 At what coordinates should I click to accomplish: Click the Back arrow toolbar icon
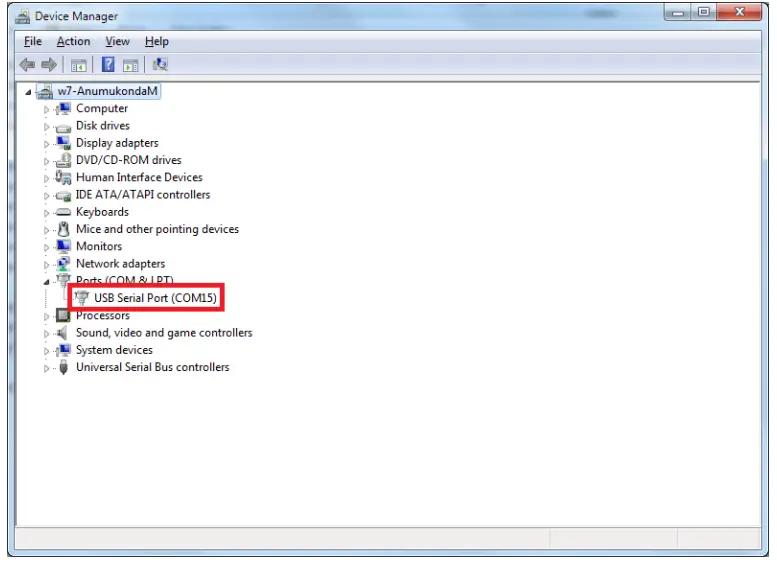27,64
